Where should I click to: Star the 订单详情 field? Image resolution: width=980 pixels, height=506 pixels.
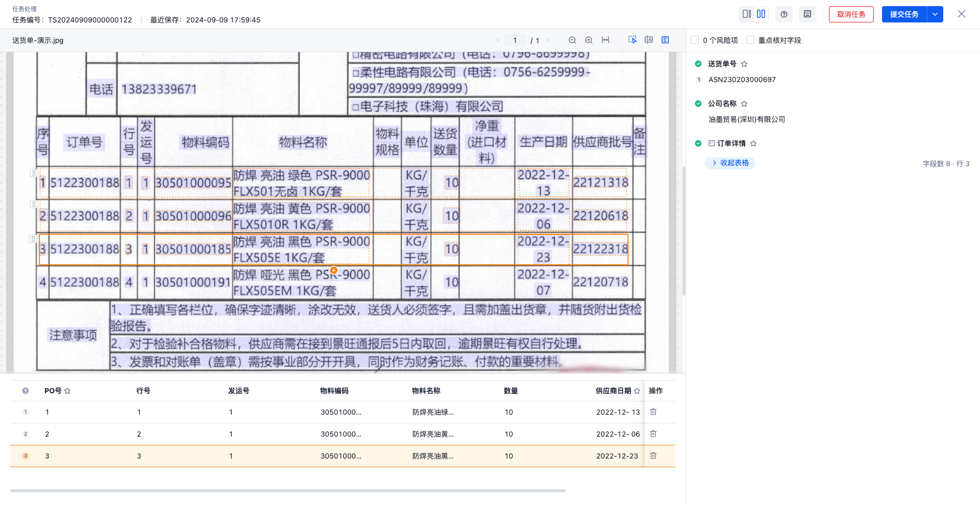(x=753, y=143)
